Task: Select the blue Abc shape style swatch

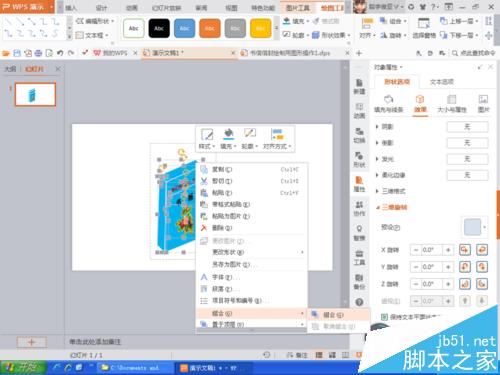Action: point(184,28)
